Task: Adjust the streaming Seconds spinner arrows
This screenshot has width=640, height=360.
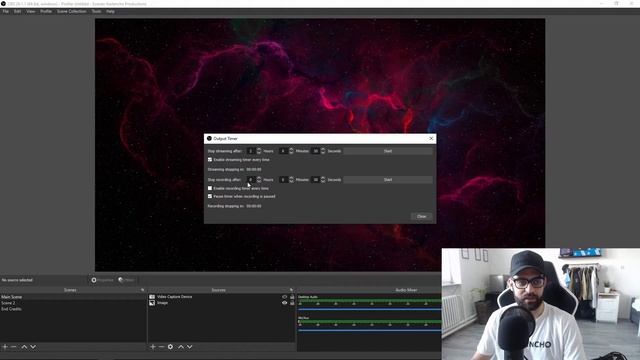Action: [323, 151]
